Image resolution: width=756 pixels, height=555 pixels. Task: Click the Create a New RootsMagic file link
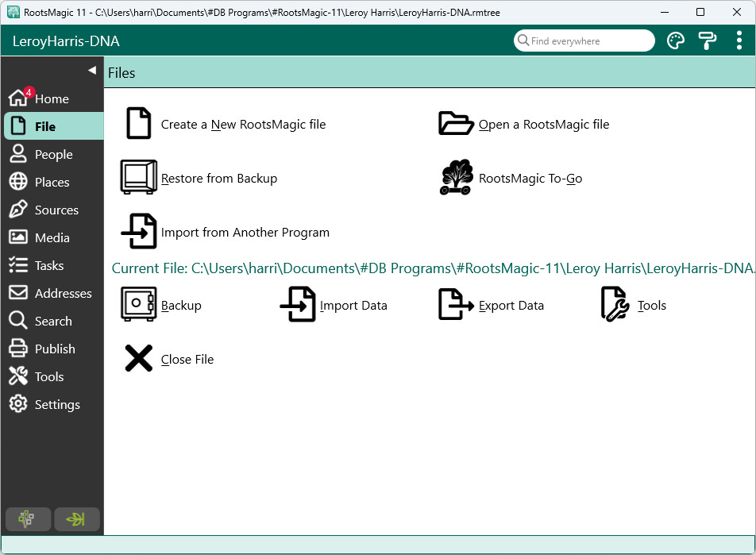click(243, 125)
